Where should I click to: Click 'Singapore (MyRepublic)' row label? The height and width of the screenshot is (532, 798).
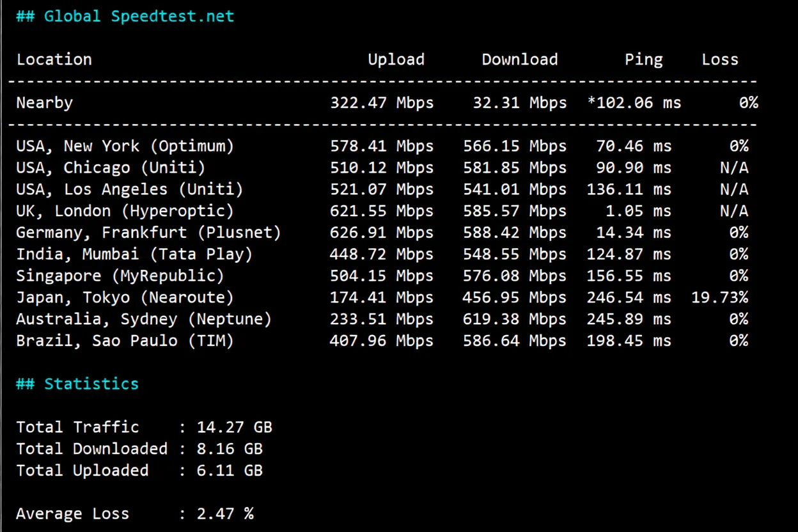point(120,276)
